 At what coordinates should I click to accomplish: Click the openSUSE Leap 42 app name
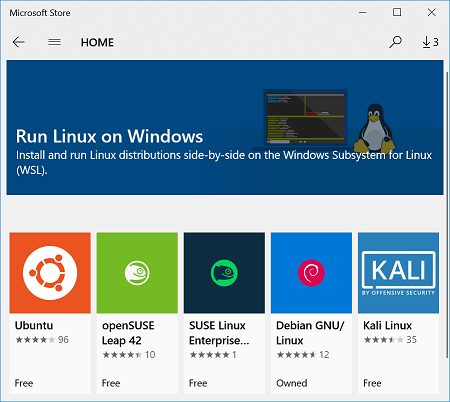(x=128, y=333)
